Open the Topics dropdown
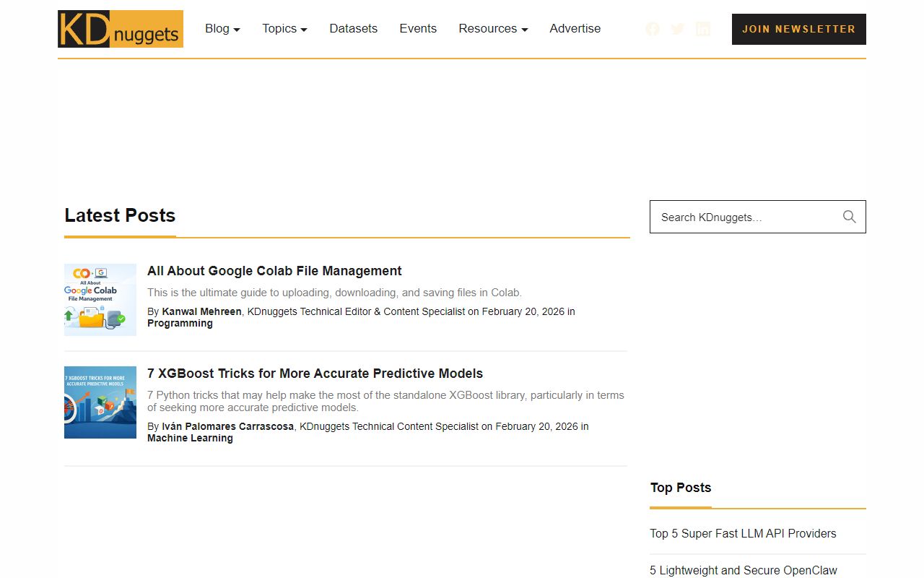The width and height of the screenshot is (924, 578). (x=284, y=28)
